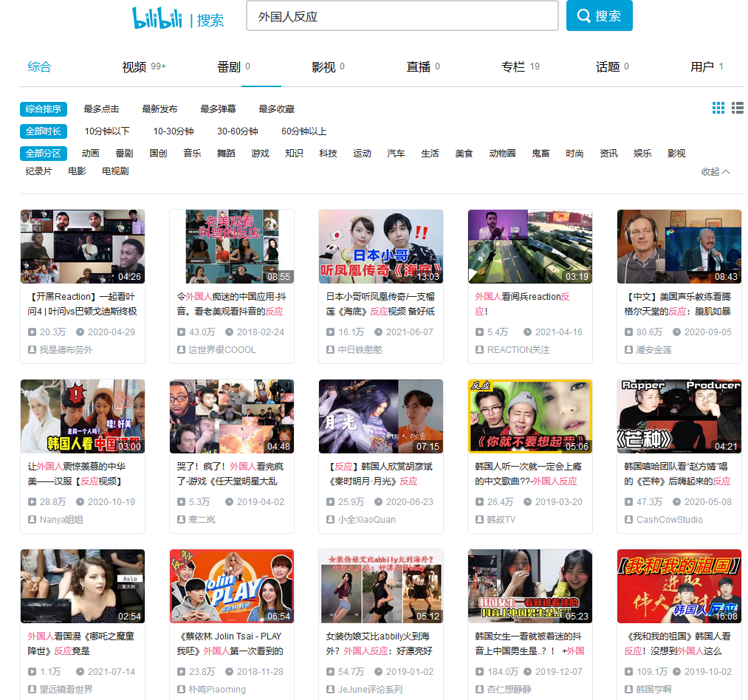Open the 《我和我的祖国》 video thumbnail
The image size is (748, 700).
pos(679,586)
